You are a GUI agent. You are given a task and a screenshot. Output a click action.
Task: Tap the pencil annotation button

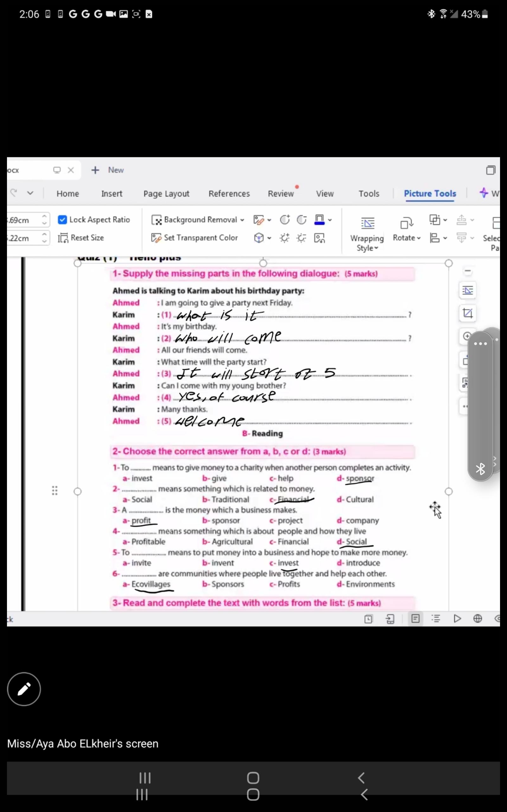point(24,689)
